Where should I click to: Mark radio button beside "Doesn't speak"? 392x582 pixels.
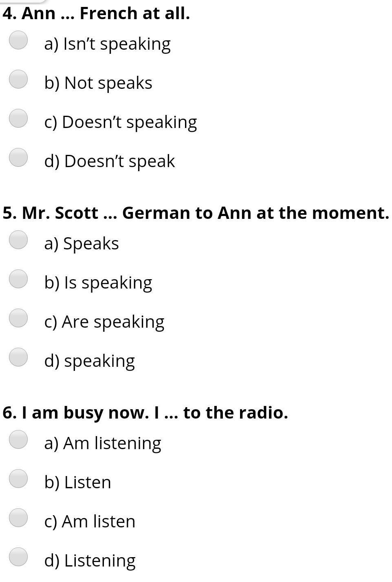tap(18, 157)
